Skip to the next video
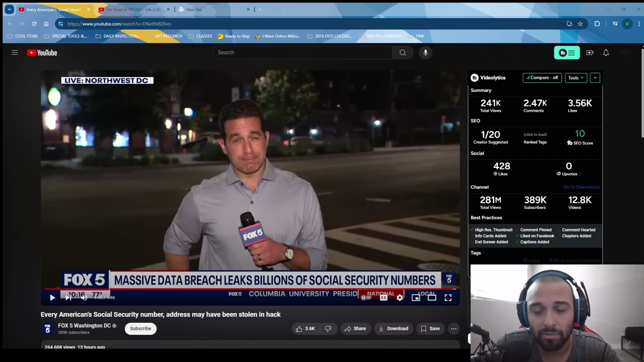Screen dimensions: 644x362 coord(68,298)
